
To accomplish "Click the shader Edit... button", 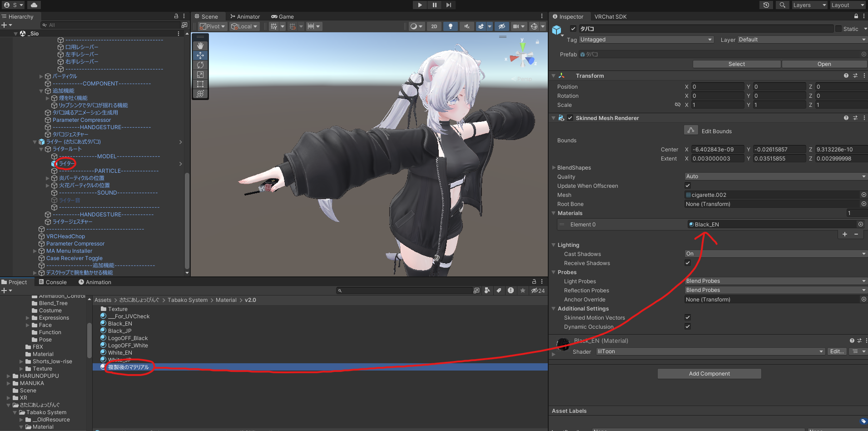I will tap(837, 351).
